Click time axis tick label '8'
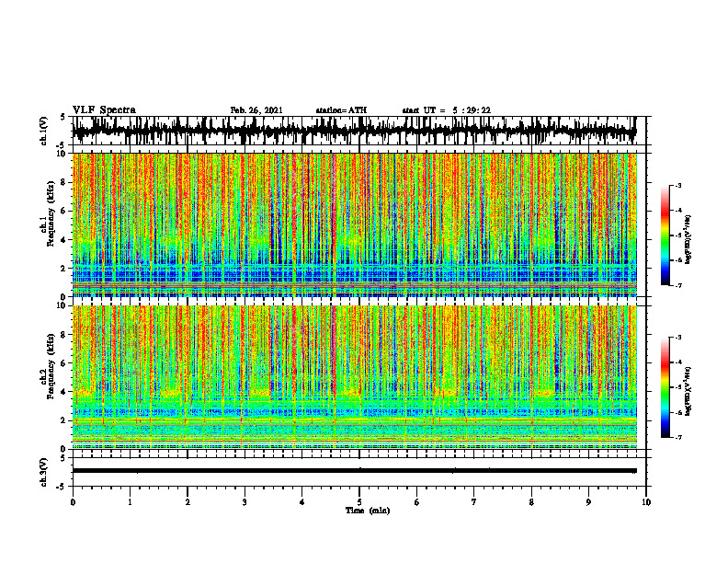 (x=531, y=502)
